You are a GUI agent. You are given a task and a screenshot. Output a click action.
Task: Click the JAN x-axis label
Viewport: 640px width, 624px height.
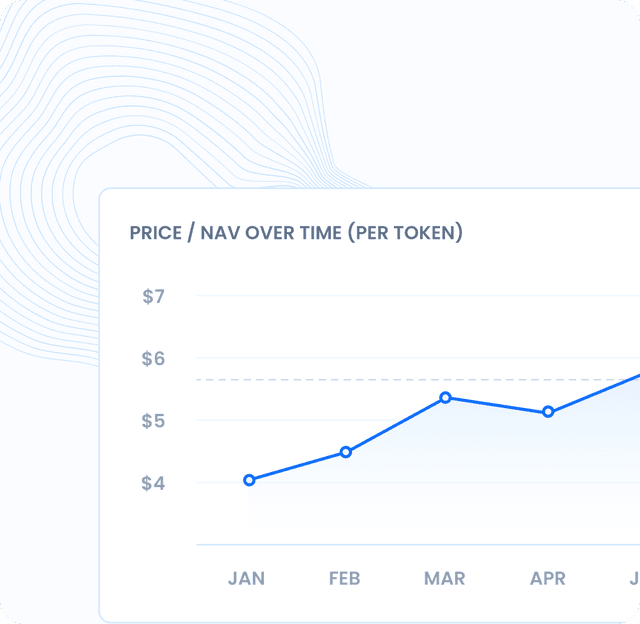point(247,578)
